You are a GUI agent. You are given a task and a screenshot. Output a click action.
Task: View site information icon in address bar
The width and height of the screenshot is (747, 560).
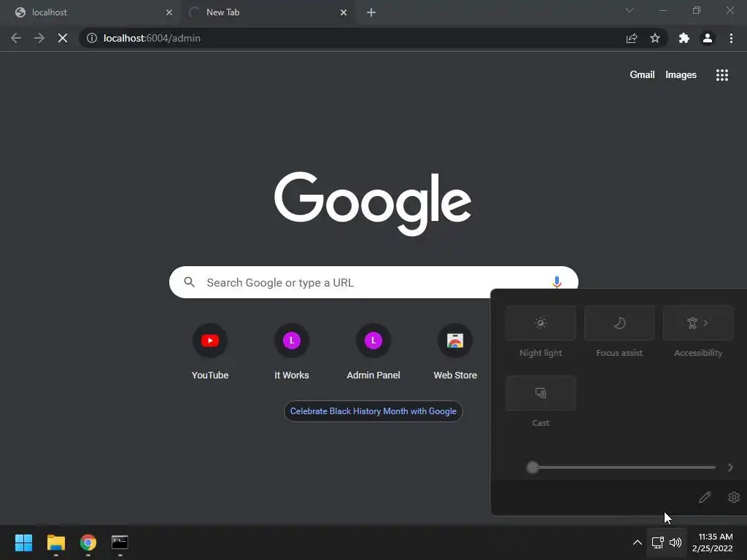[x=92, y=38]
